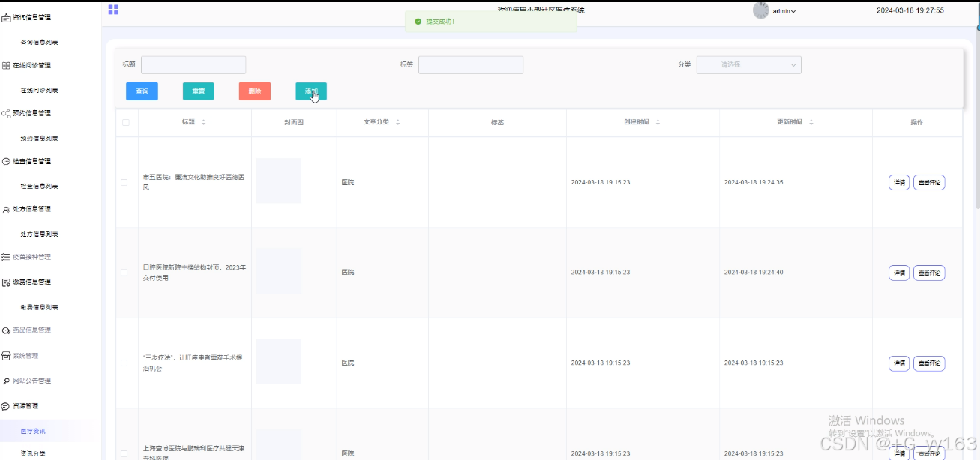Screen dimensions: 980x460
Task: Check the row 口腔医院新院主楼结构封顶
Action: tap(124, 273)
